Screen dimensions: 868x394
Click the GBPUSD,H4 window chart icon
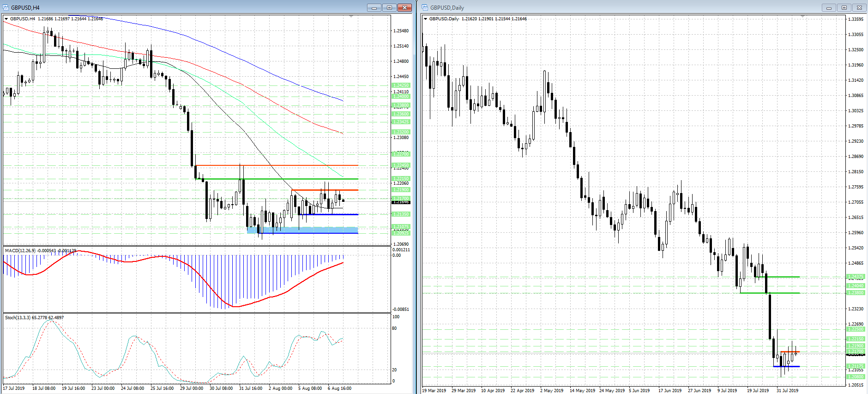(x=6, y=7)
